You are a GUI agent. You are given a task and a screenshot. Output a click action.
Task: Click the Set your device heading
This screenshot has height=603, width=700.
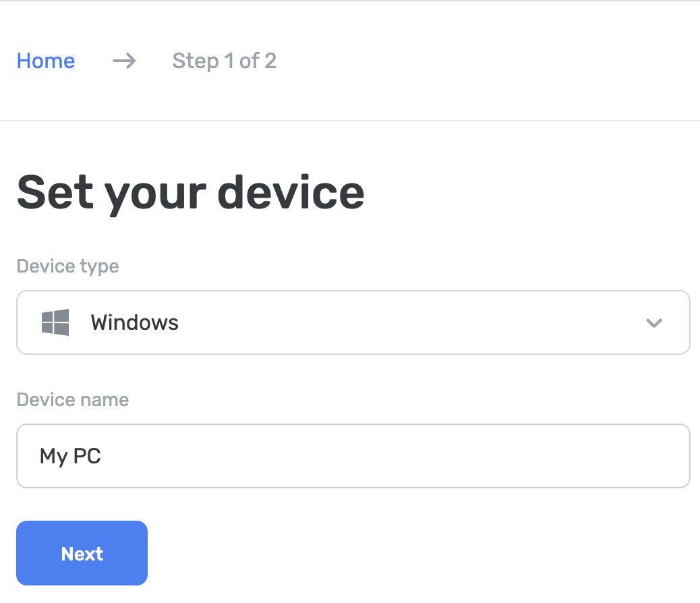191,193
